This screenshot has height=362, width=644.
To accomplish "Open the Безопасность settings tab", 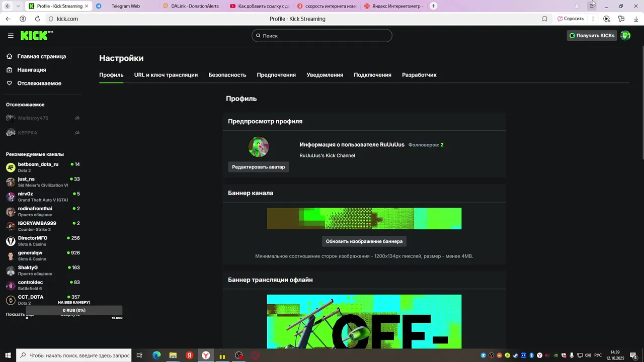I will [227, 75].
